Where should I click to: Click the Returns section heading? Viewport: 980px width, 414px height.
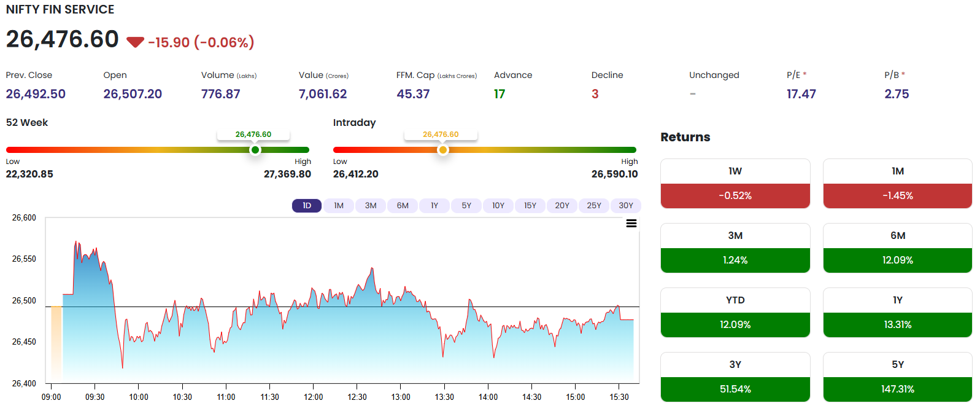[x=685, y=137]
